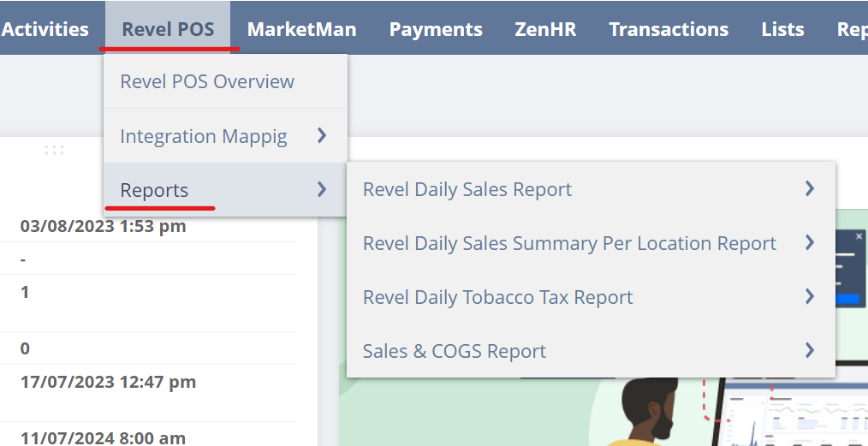Select the 03/08/2023 1:53 pm value
The image size is (868, 446).
tap(103, 226)
